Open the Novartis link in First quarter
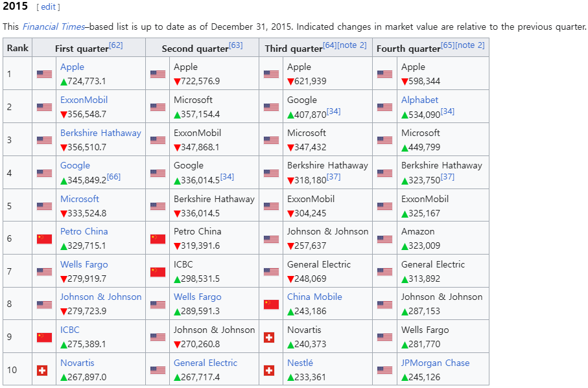The image size is (588, 388). 77,363
